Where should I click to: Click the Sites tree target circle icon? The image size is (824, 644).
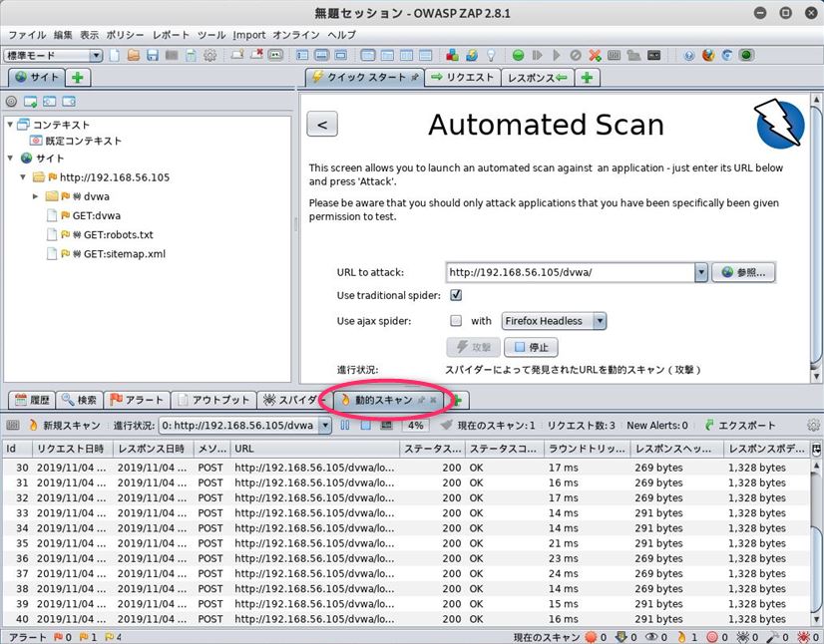(x=11, y=102)
